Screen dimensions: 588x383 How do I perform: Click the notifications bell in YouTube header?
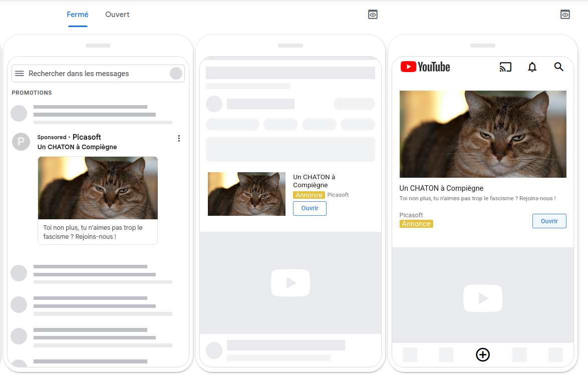click(x=532, y=67)
